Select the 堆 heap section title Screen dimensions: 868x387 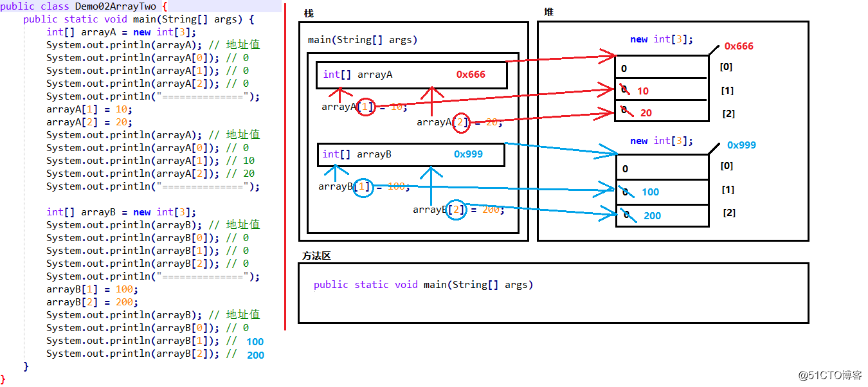(x=548, y=12)
